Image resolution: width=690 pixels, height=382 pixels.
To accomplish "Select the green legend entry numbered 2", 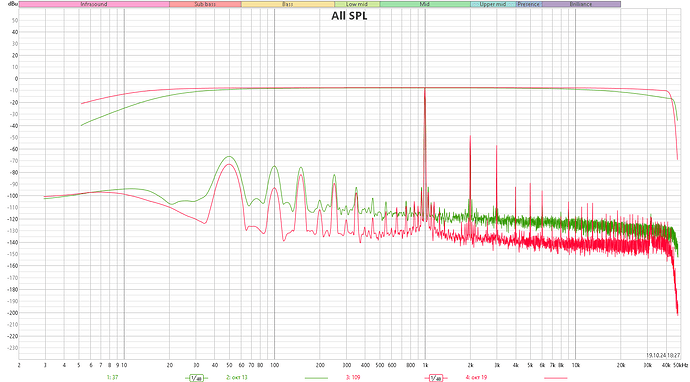I will click(237, 378).
